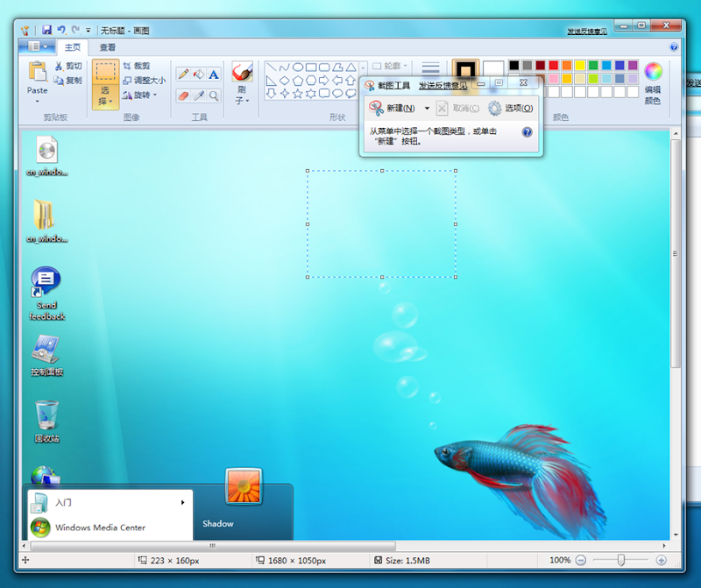Select the Eraser tool

coord(183,96)
